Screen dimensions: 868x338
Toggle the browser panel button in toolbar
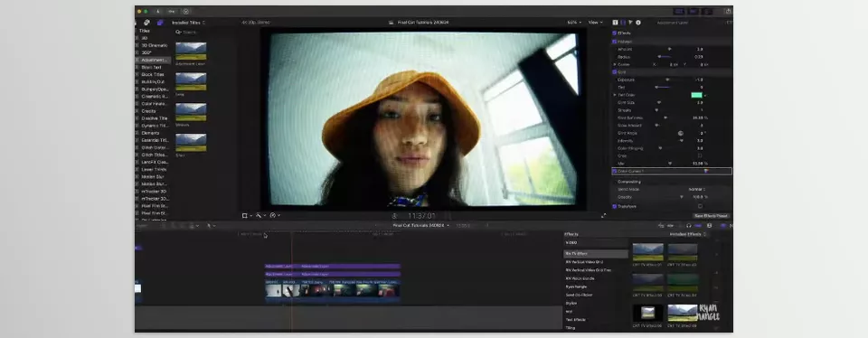click(679, 11)
